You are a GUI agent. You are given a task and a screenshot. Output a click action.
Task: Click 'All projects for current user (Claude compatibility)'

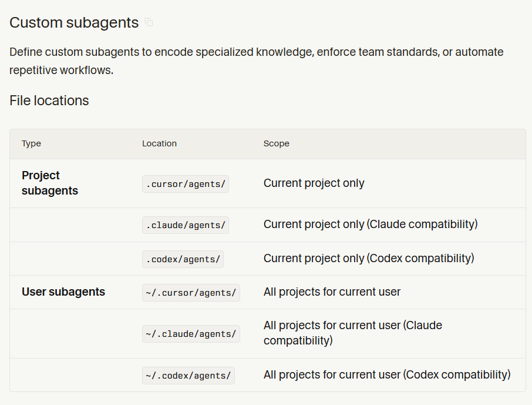point(353,333)
